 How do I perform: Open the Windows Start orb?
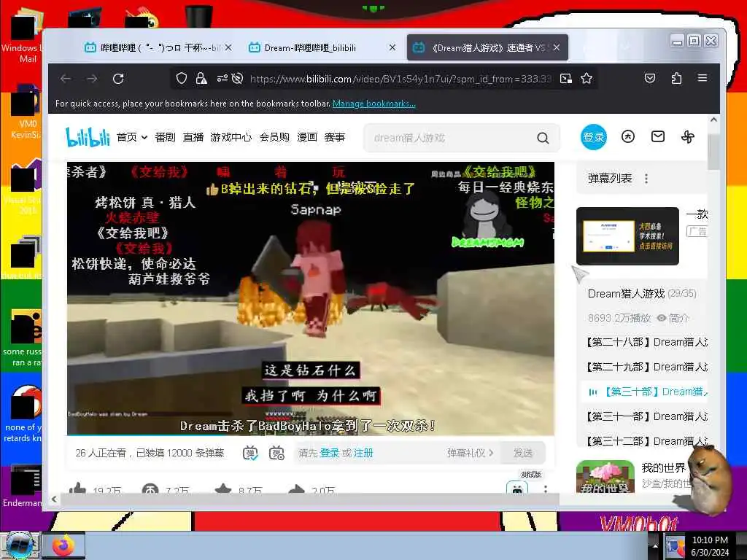pos(20,545)
